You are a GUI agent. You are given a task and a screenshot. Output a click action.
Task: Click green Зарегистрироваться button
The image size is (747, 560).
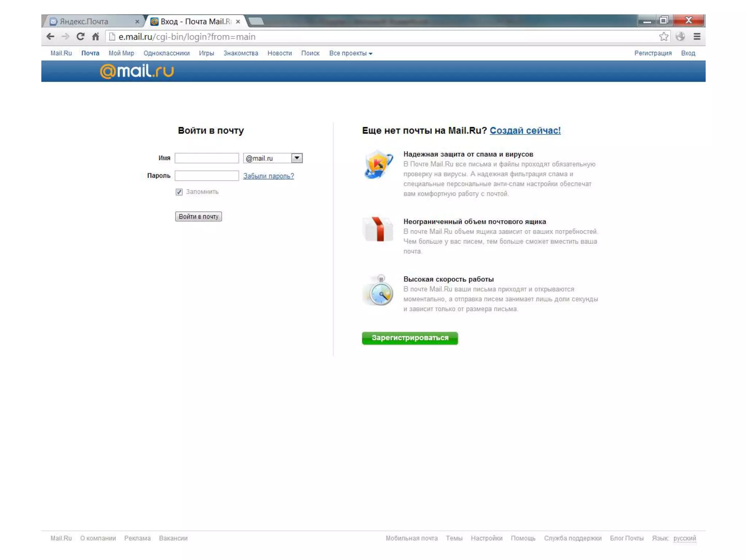tap(410, 338)
